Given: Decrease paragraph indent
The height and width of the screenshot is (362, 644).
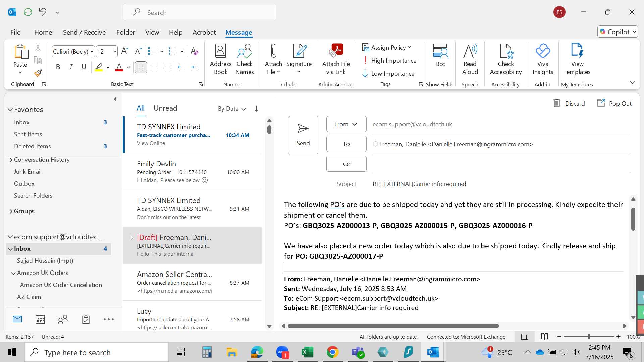Looking at the screenshot, I should [x=181, y=67].
